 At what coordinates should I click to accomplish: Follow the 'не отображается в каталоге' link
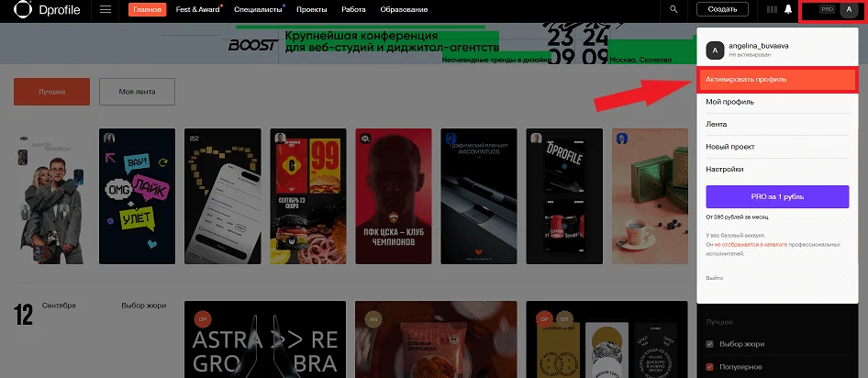[x=750, y=244]
